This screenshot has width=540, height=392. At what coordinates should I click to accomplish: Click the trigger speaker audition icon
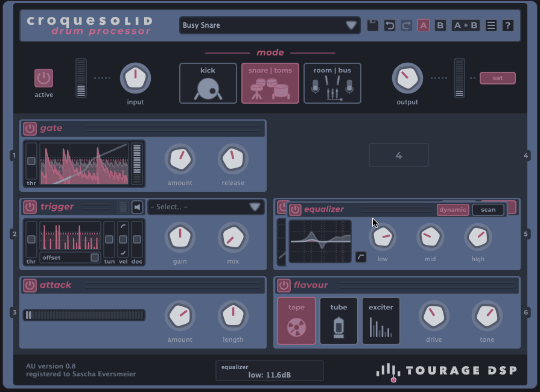coord(137,207)
